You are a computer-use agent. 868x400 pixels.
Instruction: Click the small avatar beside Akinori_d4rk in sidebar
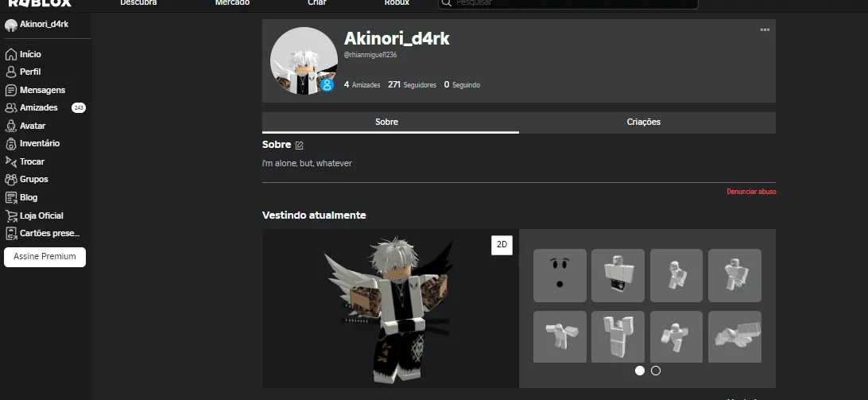point(11,25)
